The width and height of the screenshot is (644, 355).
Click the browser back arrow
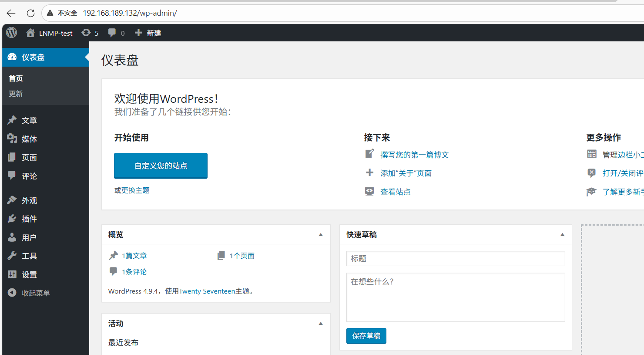click(11, 13)
